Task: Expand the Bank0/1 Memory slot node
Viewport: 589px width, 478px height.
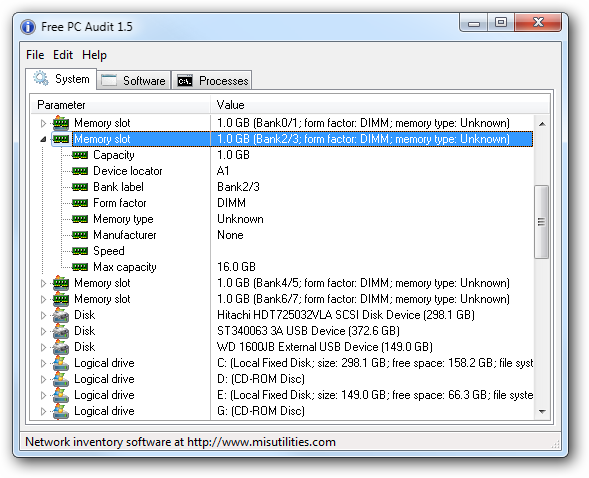Action: coord(43,123)
